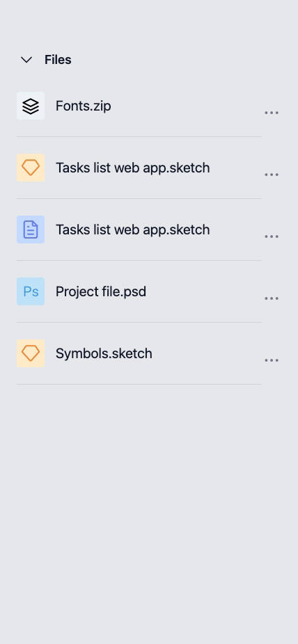
Task: Show more options for Symbols.sketch
Action: (x=272, y=360)
